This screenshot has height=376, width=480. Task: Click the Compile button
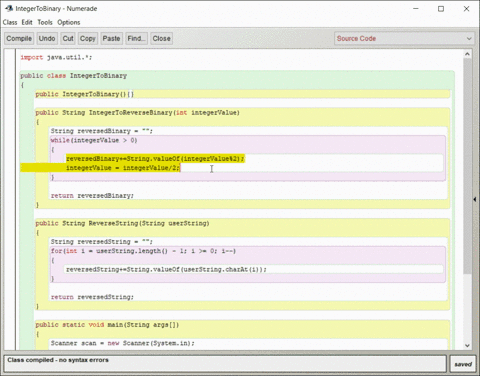(19, 38)
